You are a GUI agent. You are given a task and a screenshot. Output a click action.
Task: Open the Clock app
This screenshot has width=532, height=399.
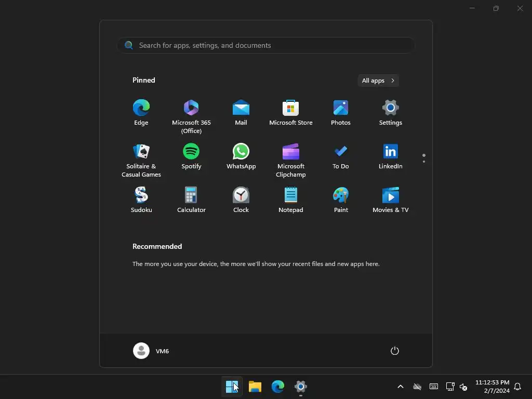pyautogui.click(x=241, y=200)
